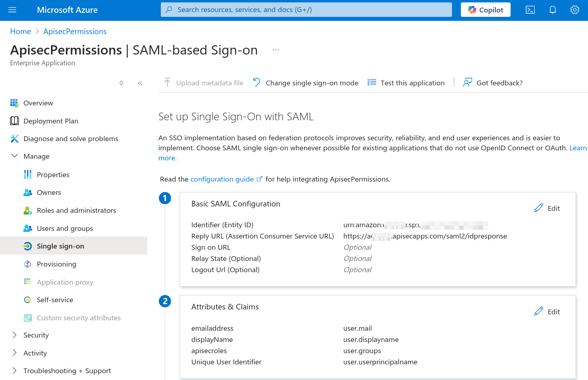This screenshot has height=380, width=588.
Task: Expand the Security section
Action: [14, 335]
